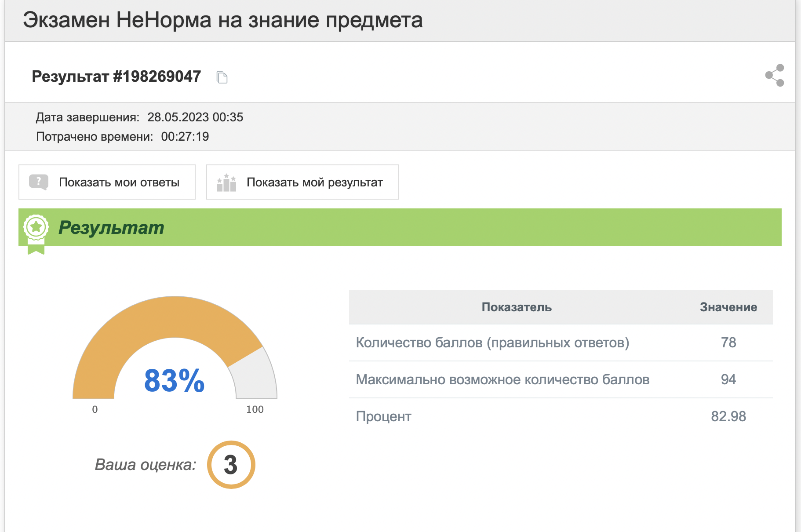Image resolution: width=801 pixels, height=532 pixels.
Task: Click the percent value 82.98
Action: (728, 417)
